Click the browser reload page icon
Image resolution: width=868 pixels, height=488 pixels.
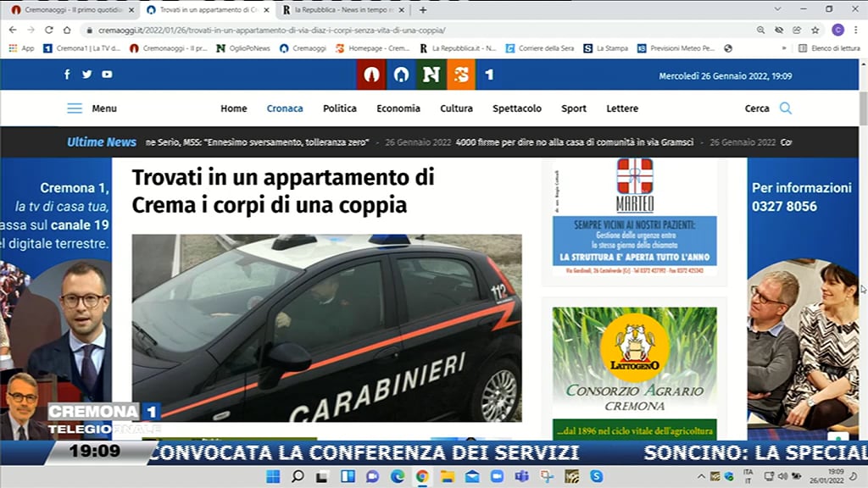point(49,30)
